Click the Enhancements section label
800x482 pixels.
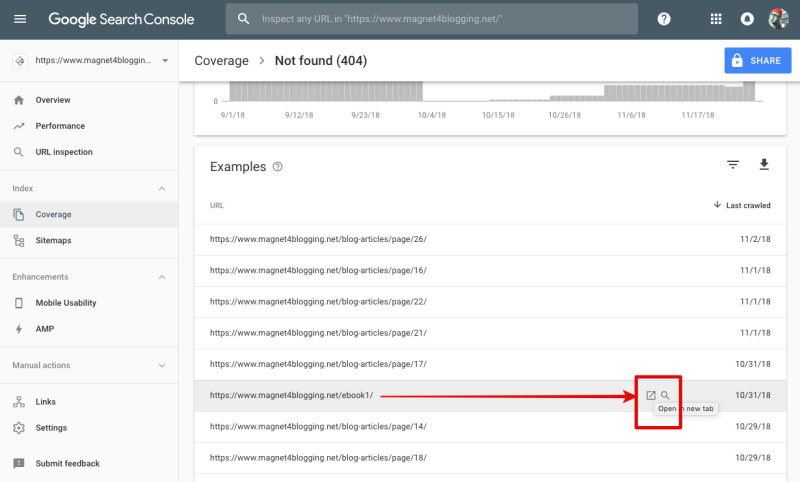40,277
